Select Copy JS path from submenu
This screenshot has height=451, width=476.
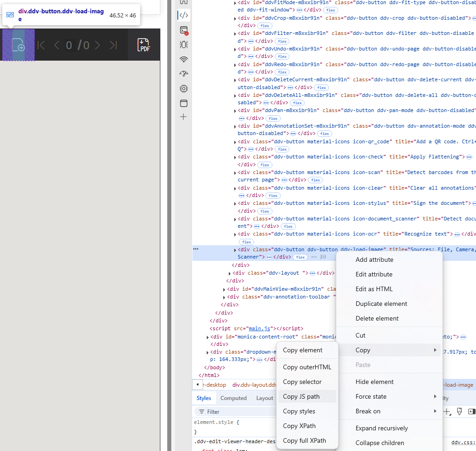(301, 396)
